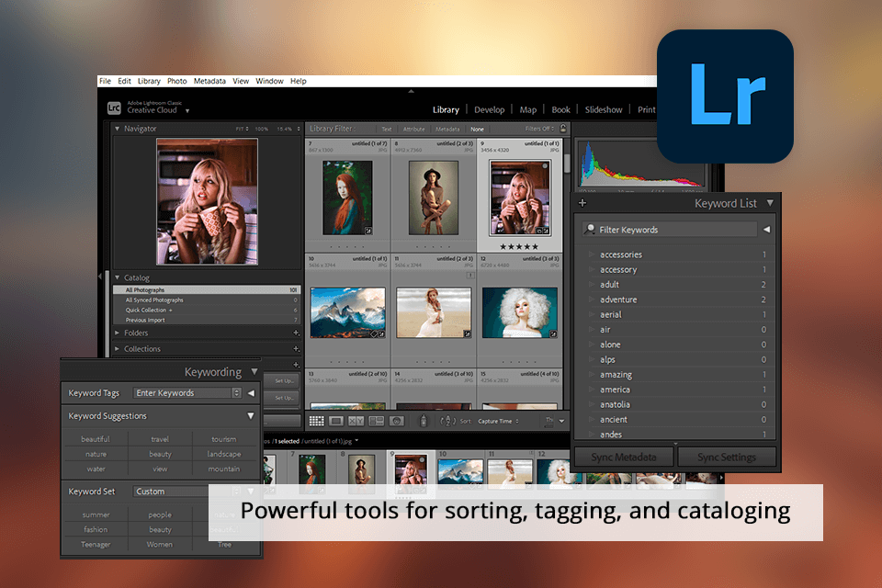The width and height of the screenshot is (882, 588).
Task: Click the badge icon on beach woman thumbnail
Action: [467, 334]
